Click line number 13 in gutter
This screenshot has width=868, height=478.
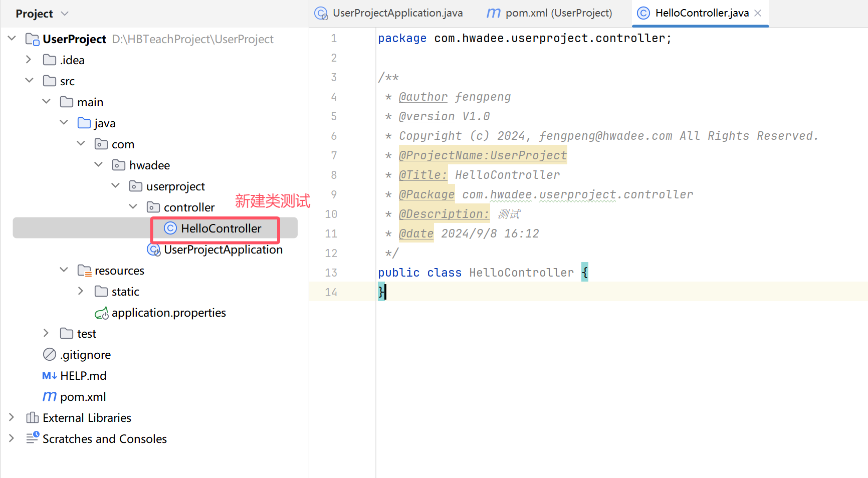(x=331, y=273)
